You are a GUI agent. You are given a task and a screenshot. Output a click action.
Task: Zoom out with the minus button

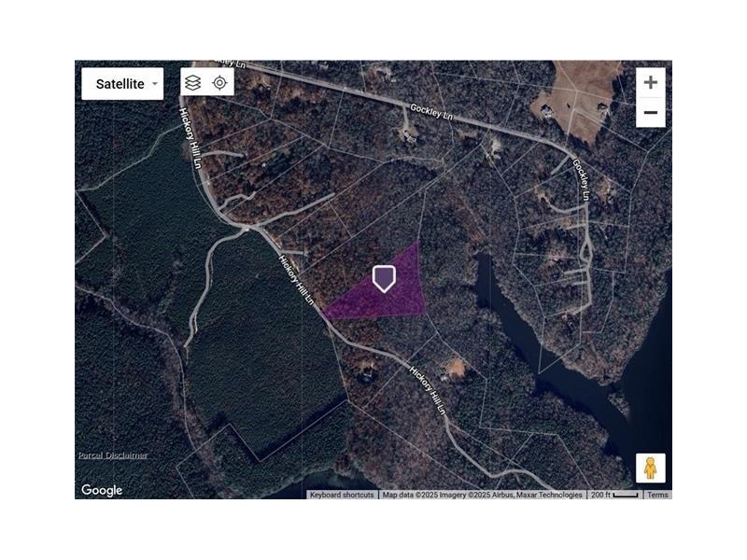[x=650, y=113]
